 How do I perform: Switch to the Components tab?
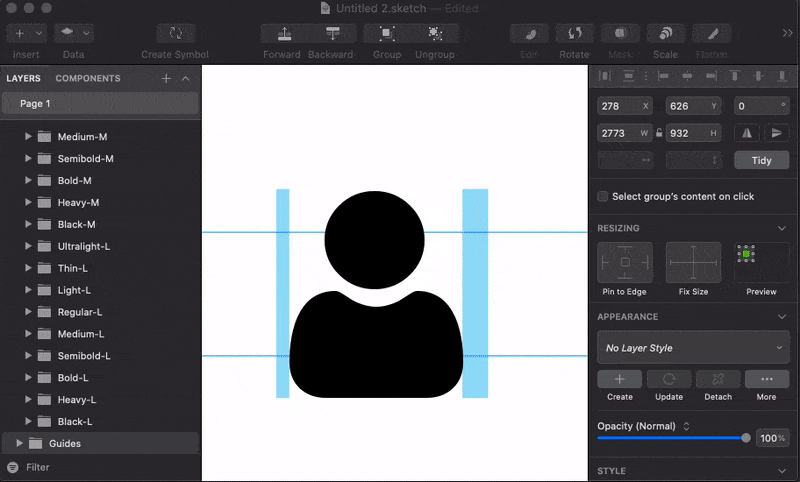click(x=88, y=78)
